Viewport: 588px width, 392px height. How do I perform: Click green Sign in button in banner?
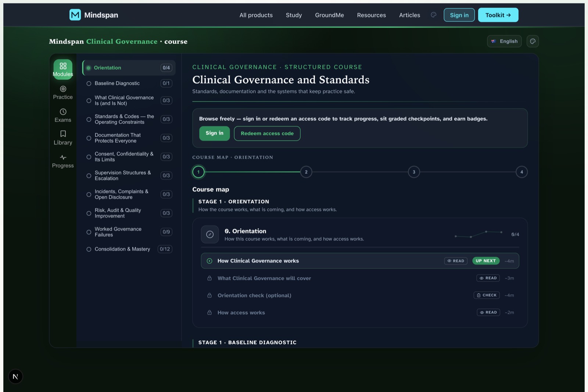[214, 133]
